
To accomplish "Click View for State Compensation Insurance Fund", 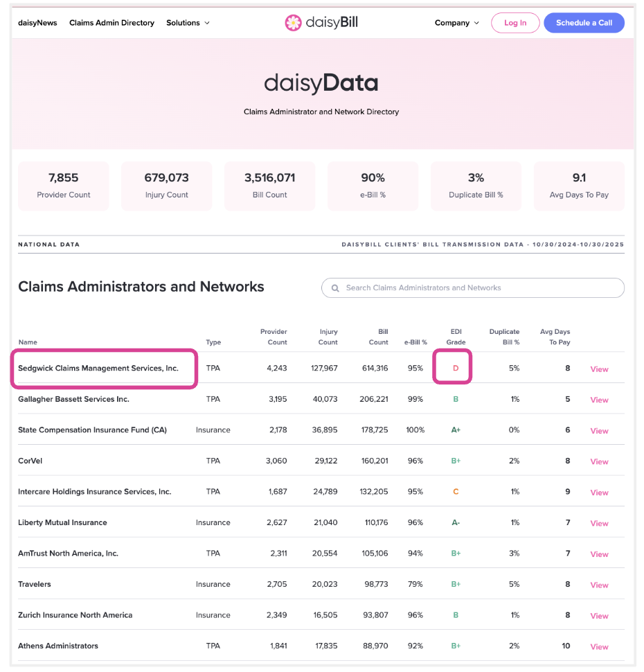I will [x=599, y=431].
